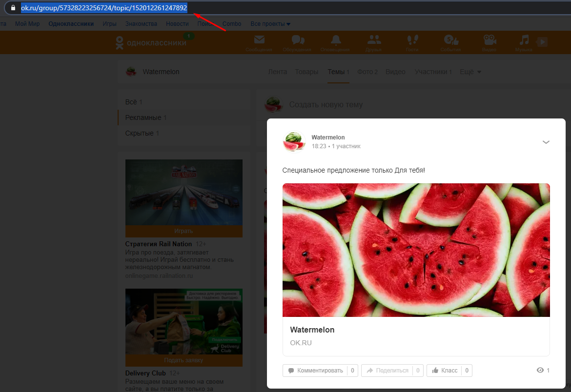Open the Watermelon group name link
Screen dimensions: 571x392
tap(161, 72)
